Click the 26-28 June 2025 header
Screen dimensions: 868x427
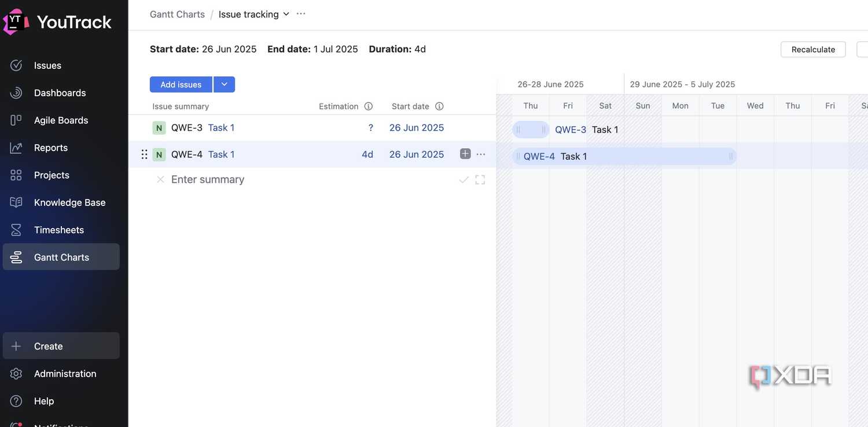point(550,84)
